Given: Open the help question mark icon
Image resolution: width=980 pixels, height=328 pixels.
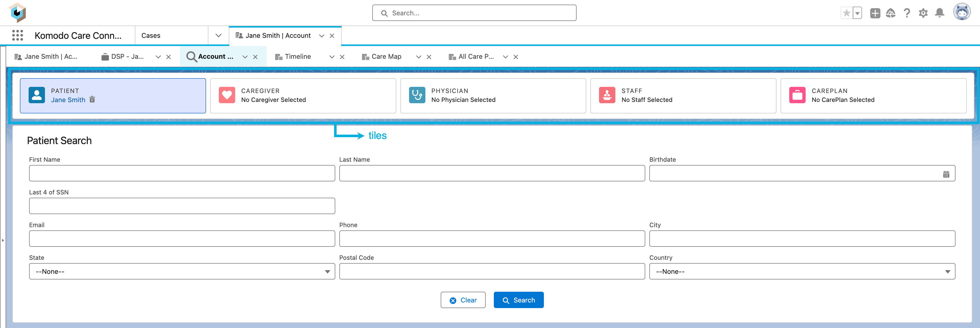Looking at the screenshot, I should 907,13.
